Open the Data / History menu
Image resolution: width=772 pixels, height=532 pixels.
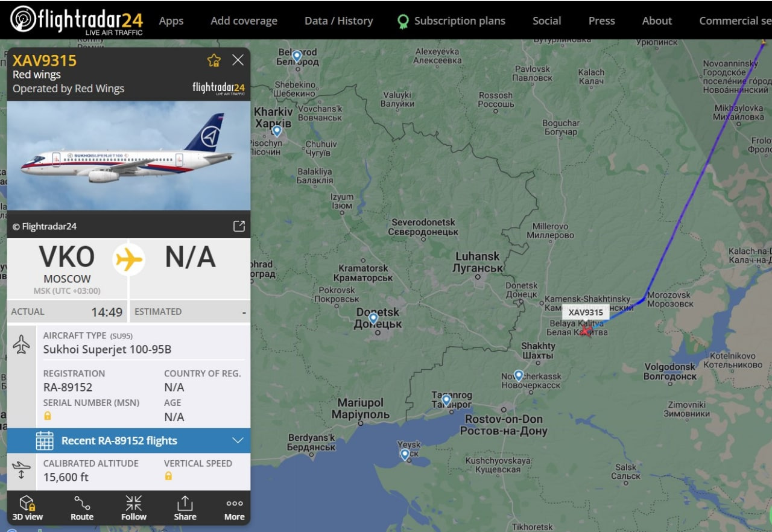339,21
